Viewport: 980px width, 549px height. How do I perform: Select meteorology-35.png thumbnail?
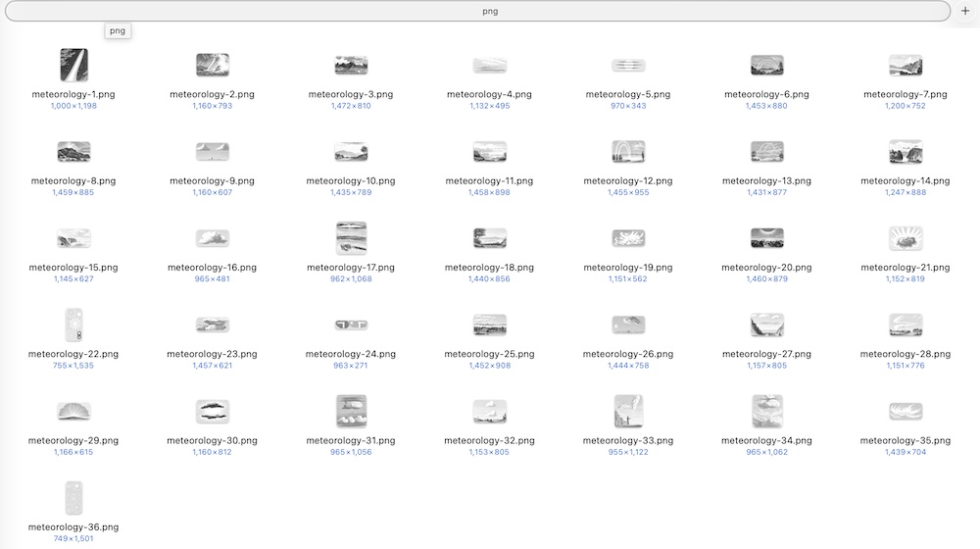[x=905, y=412]
